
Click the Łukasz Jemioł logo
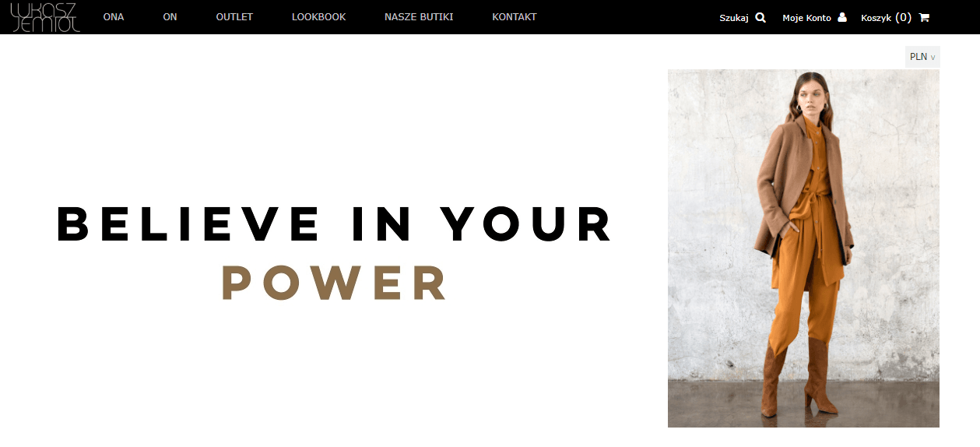(x=45, y=17)
